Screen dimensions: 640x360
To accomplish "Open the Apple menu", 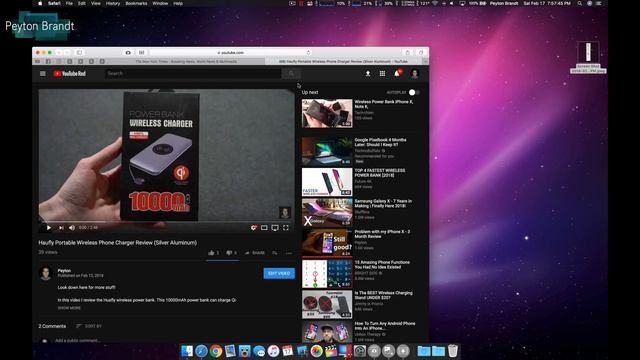I will pos(40,3).
